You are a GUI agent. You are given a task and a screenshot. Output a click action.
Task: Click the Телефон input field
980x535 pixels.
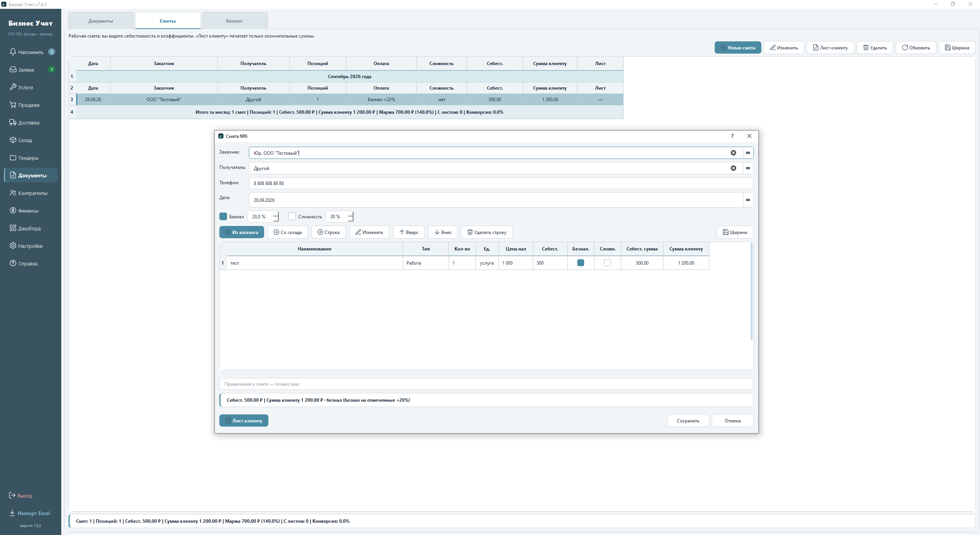click(501, 183)
